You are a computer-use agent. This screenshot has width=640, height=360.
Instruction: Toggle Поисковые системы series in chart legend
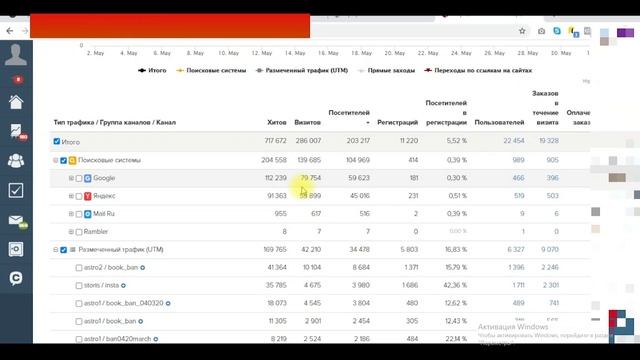pyautogui.click(x=211, y=70)
